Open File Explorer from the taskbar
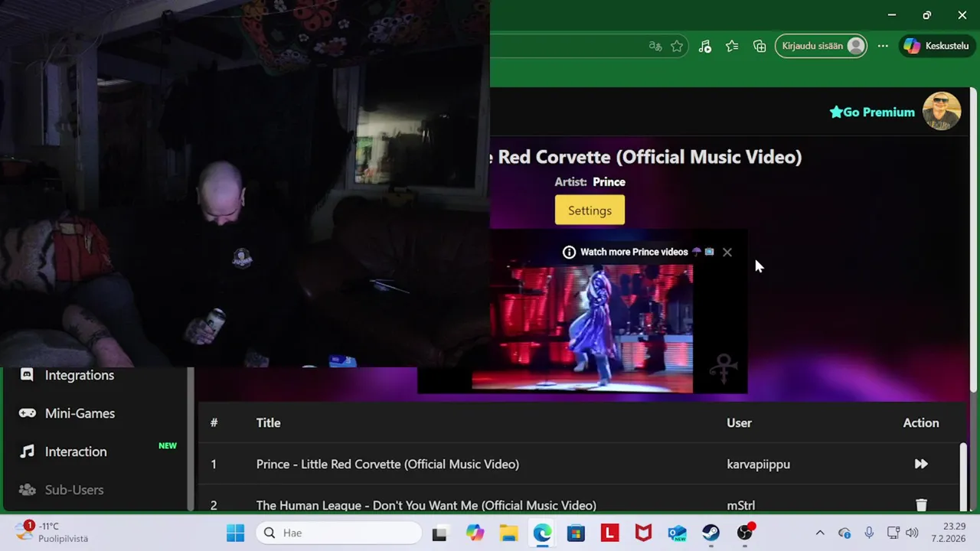Viewport: 980px width, 551px height. click(x=508, y=533)
